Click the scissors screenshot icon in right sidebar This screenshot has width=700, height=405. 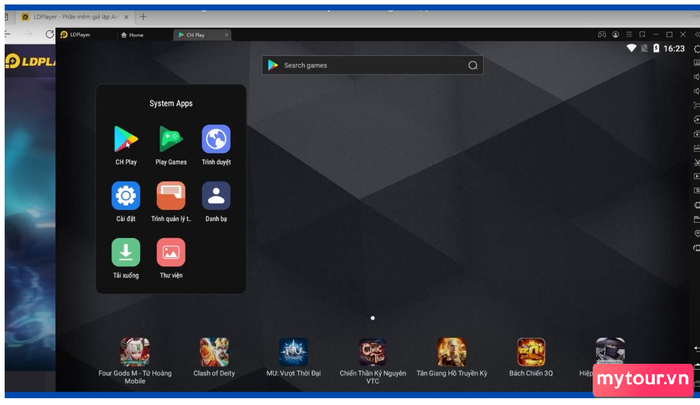click(696, 163)
